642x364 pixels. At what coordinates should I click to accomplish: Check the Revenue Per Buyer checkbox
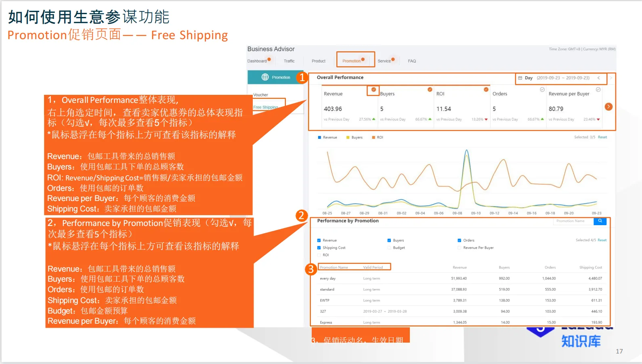(459, 248)
